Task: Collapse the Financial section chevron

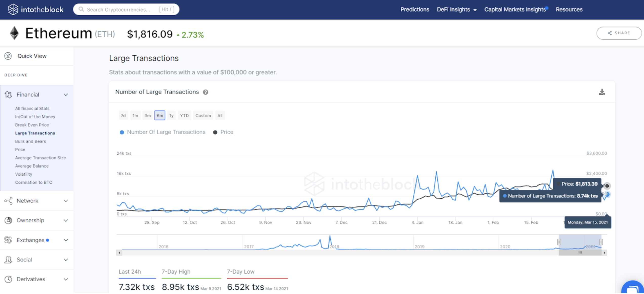Action: (x=66, y=95)
